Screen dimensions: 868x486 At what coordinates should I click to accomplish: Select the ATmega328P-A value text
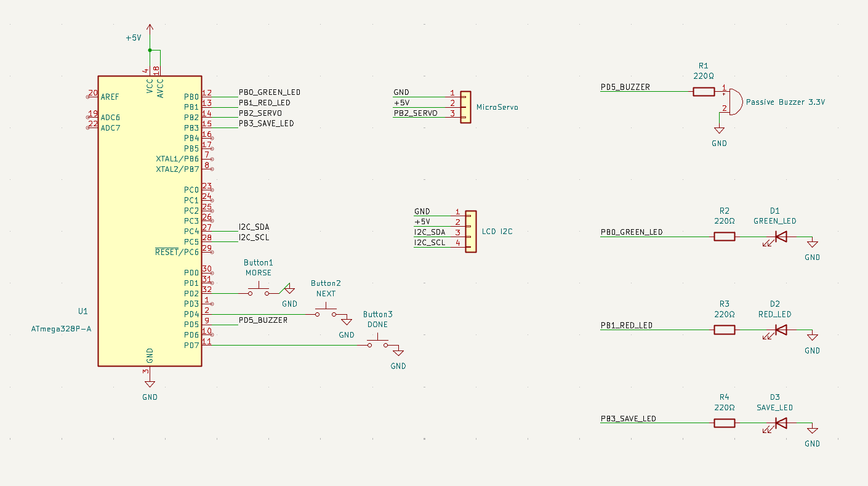pyautogui.click(x=61, y=329)
